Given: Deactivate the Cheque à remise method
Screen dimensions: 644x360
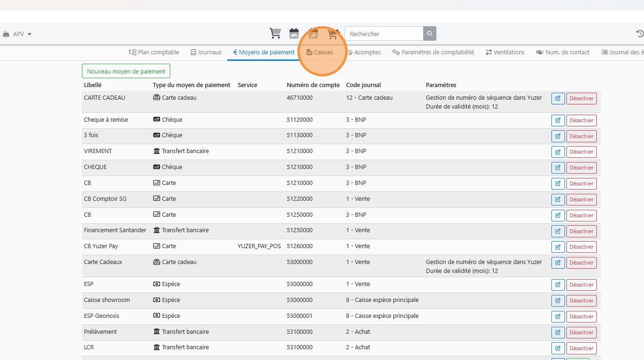Looking at the screenshot, I should coord(581,120).
